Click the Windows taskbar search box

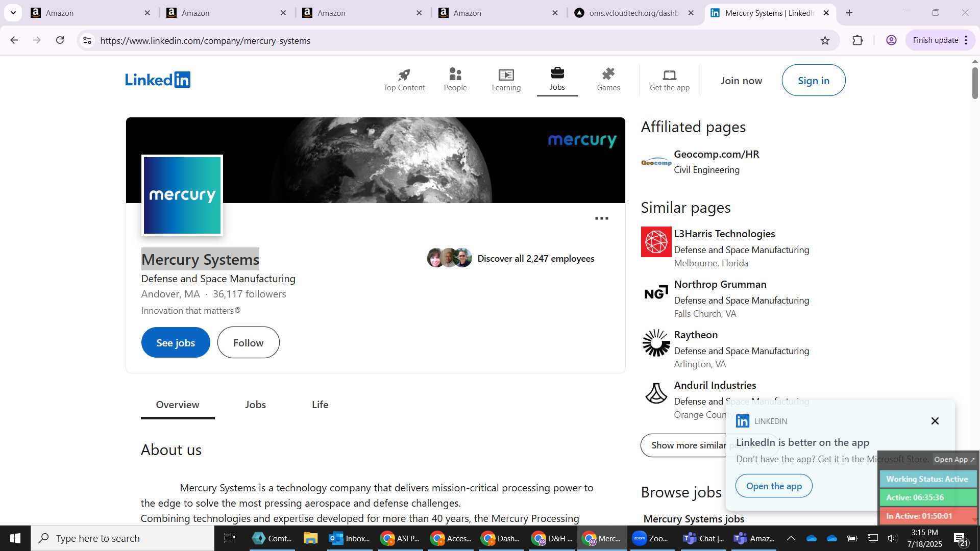click(x=122, y=538)
